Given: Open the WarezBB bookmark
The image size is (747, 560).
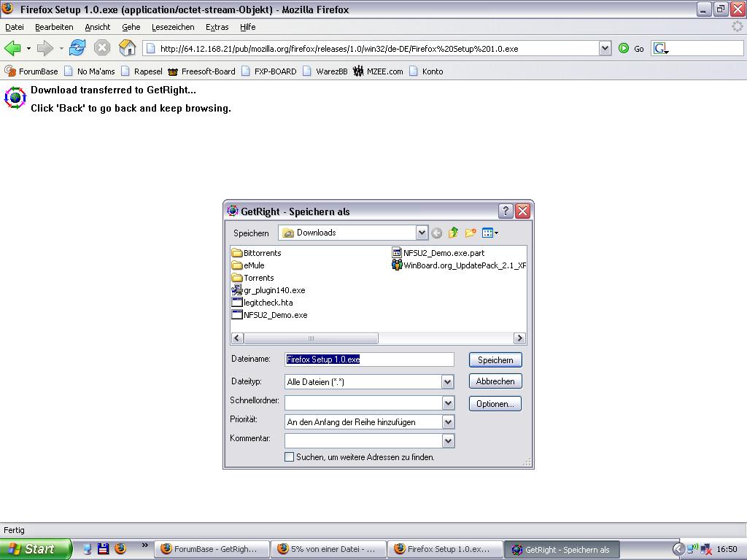Looking at the screenshot, I should (x=325, y=71).
